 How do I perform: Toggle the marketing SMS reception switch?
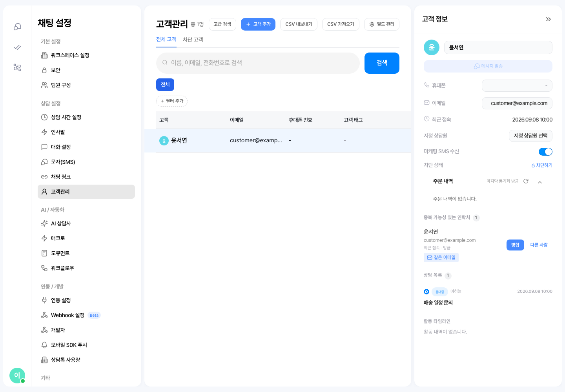pos(545,152)
